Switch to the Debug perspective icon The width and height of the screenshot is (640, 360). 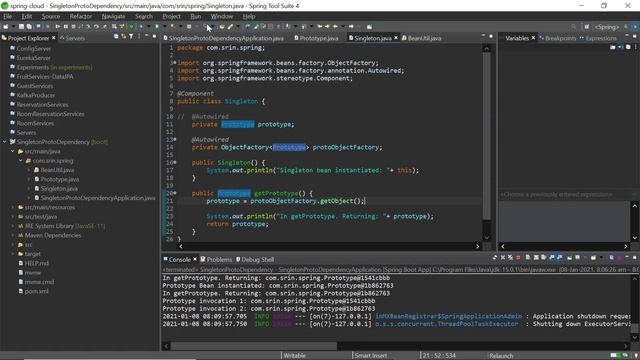(x=635, y=27)
